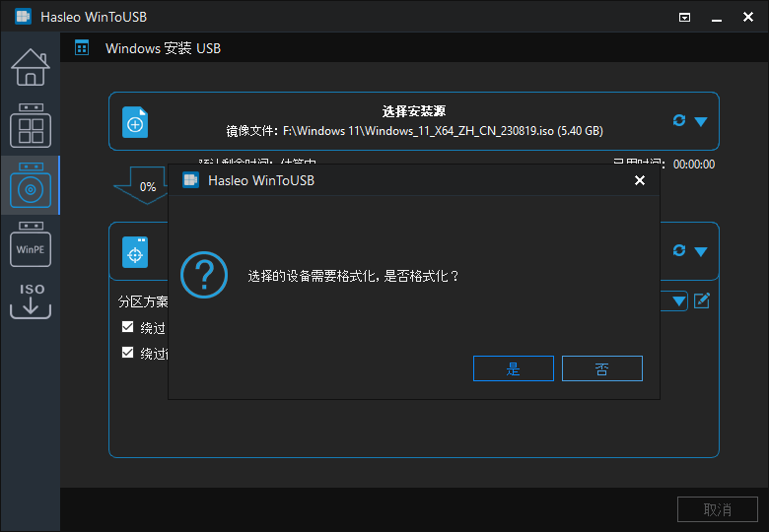Decline formatting by clicking 否
The width and height of the screenshot is (769, 532).
[x=602, y=368]
